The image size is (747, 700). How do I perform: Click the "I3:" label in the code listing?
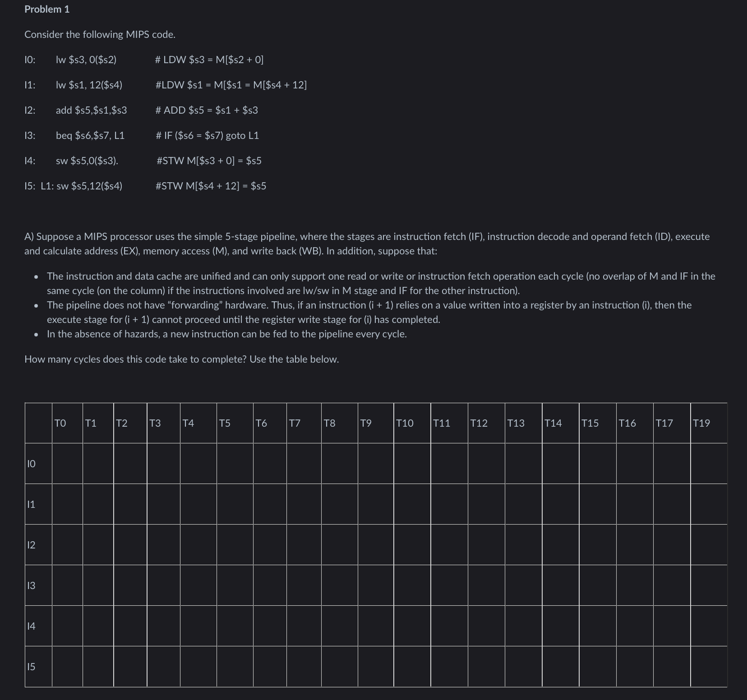[30, 135]
